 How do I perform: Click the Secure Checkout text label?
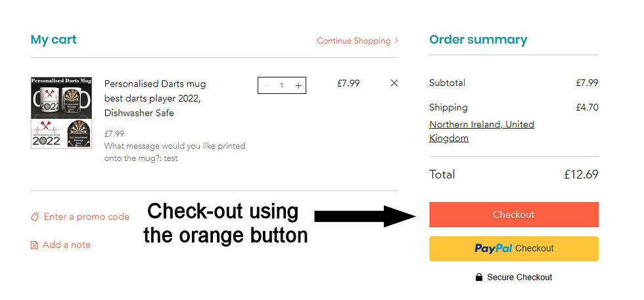[519, 277]
